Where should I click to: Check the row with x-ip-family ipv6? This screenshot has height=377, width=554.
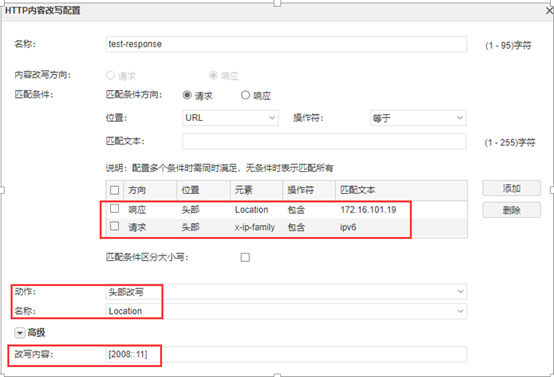pyautogui.click(x=114, y=226)
